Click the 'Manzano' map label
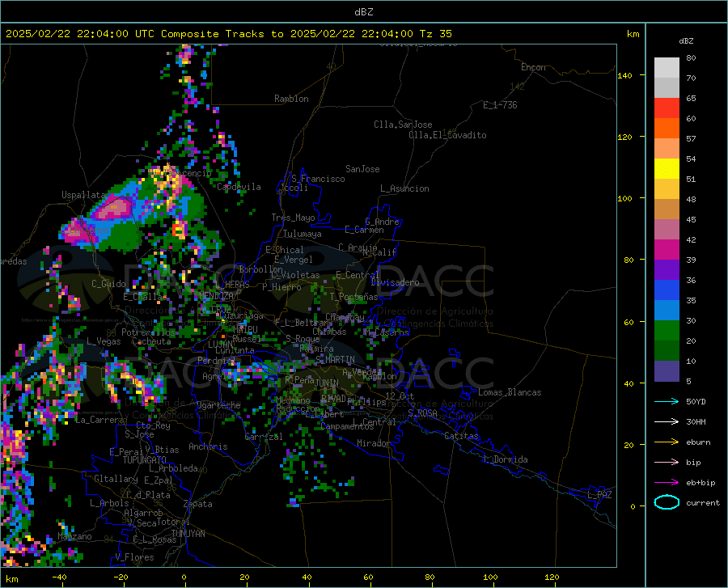Screen dimensions: 728x588 click(74, 536)
